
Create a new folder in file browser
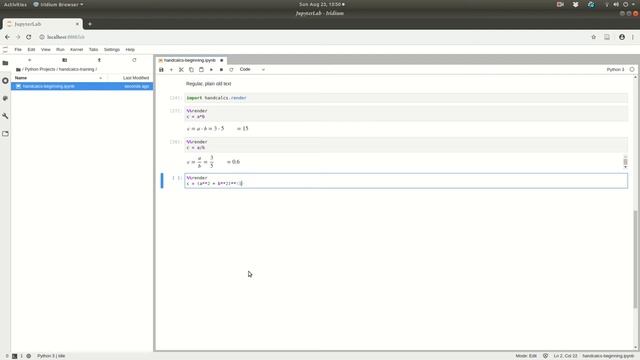click(64, 60)
